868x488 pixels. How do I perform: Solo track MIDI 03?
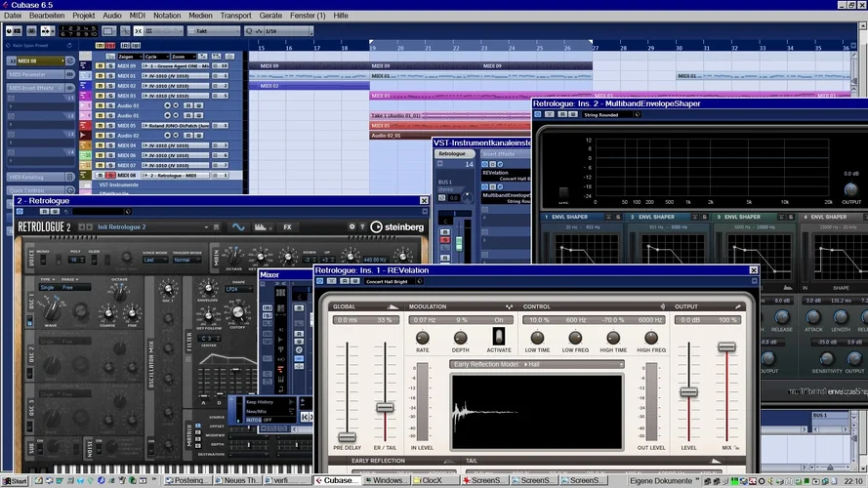[110, 96]
